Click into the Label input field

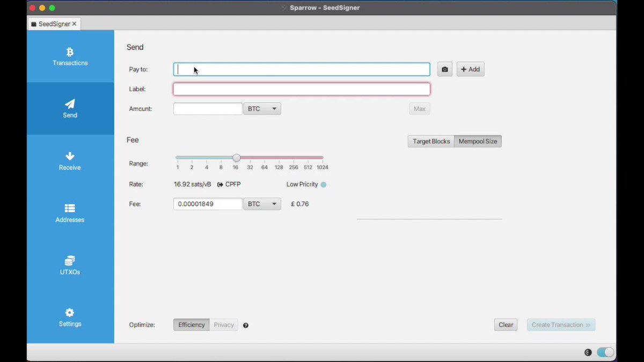pyautogui.click(x=302, y=89)
